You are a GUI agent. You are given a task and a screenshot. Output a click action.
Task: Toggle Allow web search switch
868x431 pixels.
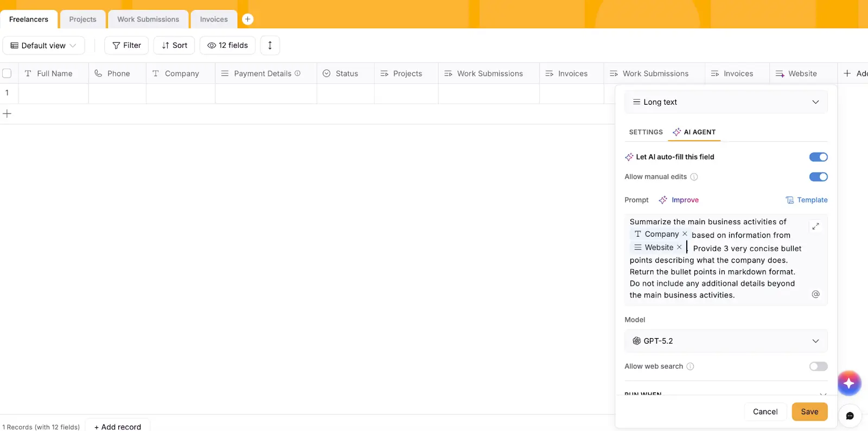pos(818,366)
